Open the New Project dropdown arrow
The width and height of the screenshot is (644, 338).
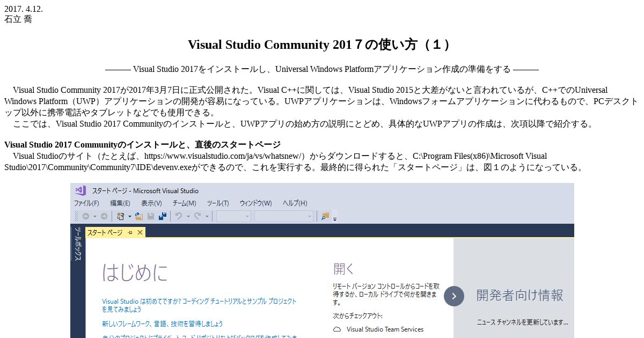[129, 217]
